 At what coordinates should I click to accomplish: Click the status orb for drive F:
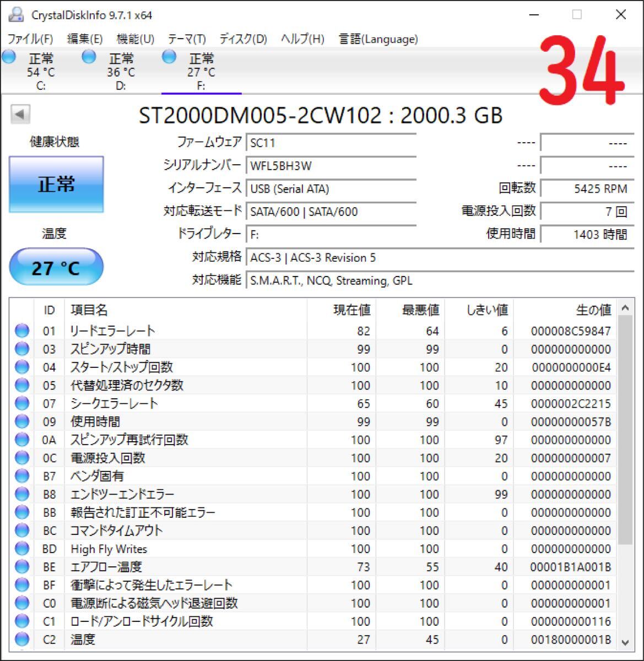tap(169, 56)
